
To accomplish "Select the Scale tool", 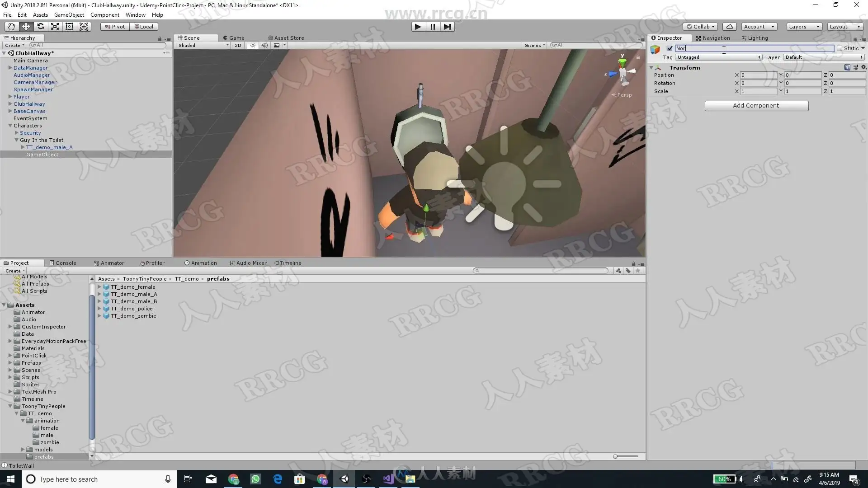I will 55,27.
